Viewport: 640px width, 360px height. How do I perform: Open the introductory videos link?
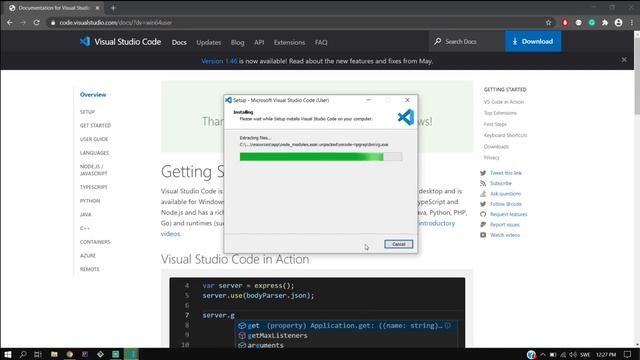click(x=436, y=223)
